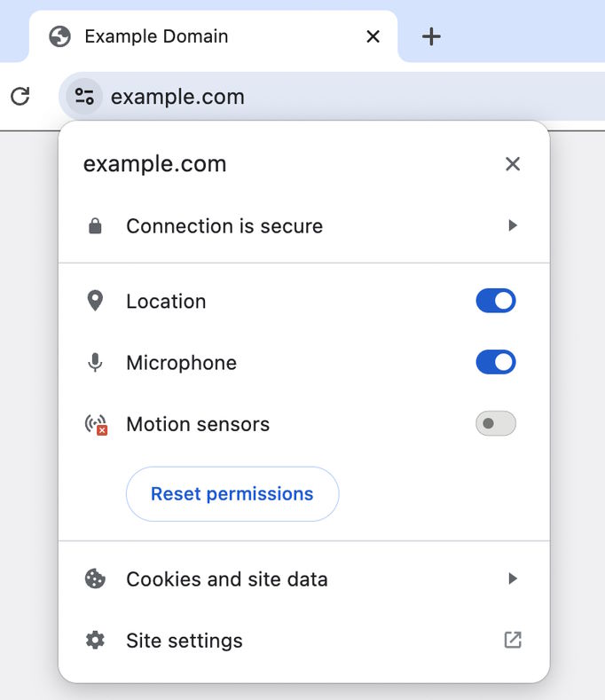Enable the Motion sensors toggle

496,424
